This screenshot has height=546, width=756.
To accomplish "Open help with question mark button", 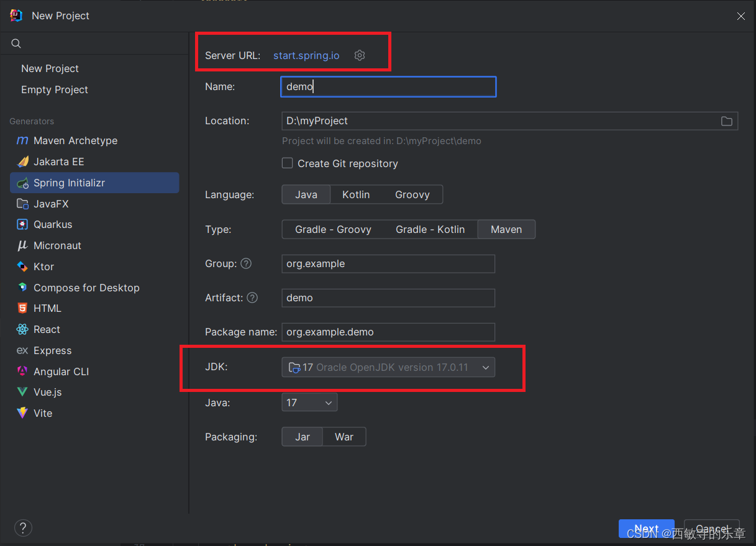I will (23, 528).
